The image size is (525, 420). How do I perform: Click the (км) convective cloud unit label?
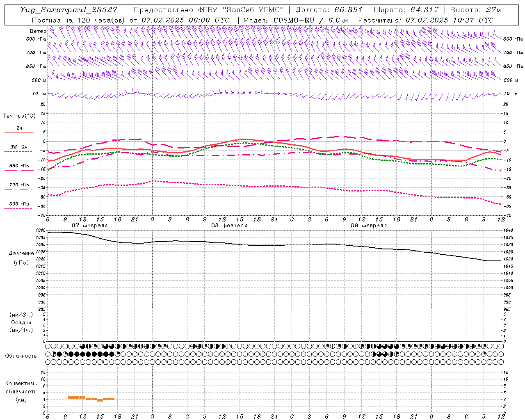[x=21, y=399]
